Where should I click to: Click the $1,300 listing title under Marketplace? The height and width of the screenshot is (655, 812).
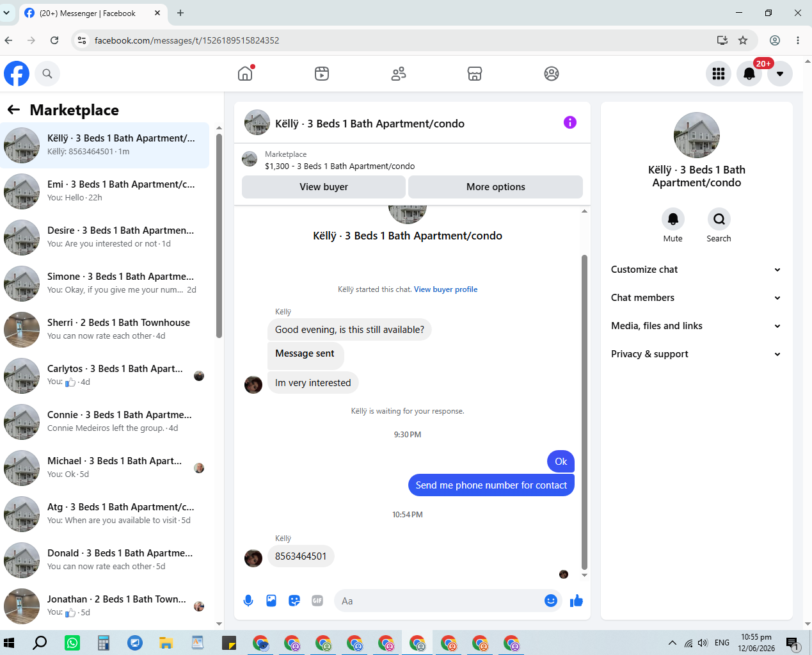(x=340, y=166)
